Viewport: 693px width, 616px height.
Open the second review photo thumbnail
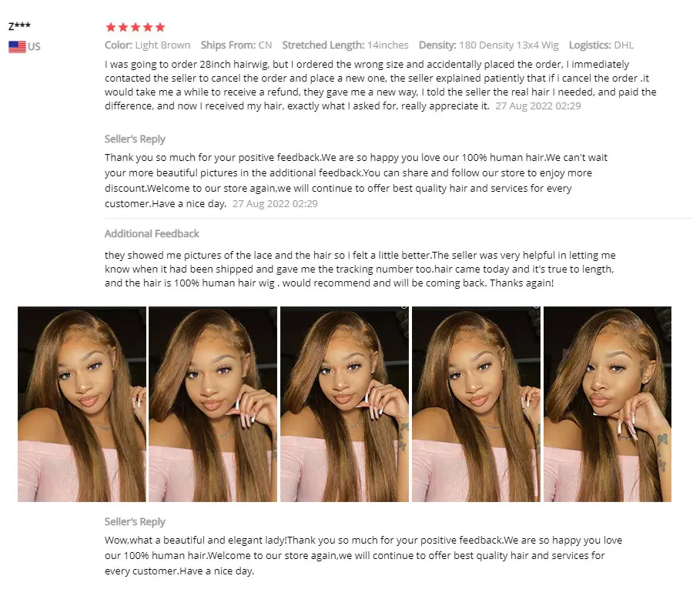pyautogui.click(x=213, y=404)
